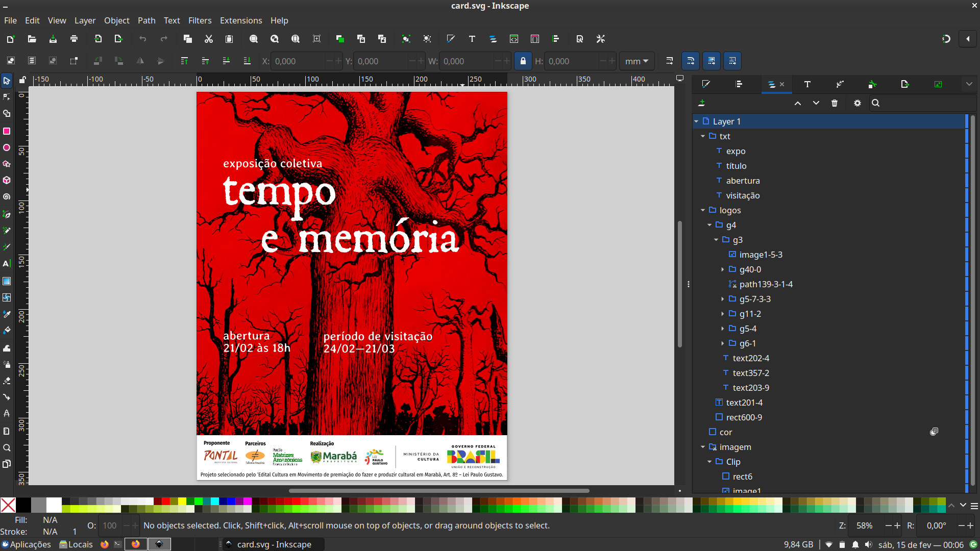
Task: Toggle scale rounded corners option
Action: coord(691,61)
